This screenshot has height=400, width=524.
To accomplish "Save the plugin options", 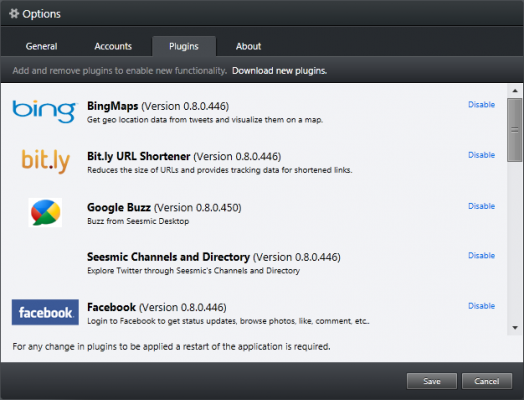I will point(431,381).
